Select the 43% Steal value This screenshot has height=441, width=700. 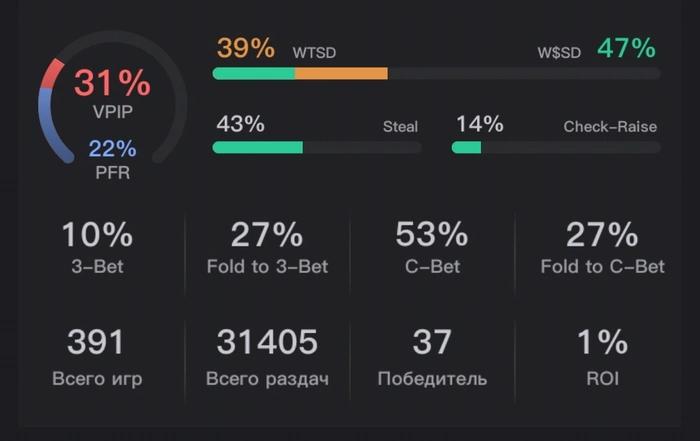(x=240, y=125)
